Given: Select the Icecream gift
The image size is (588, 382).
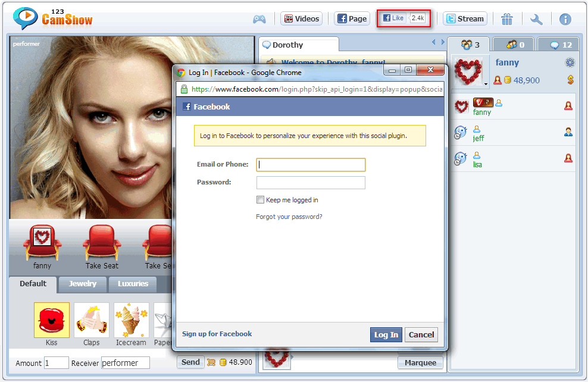Looking at the screenshot, I should click(x=132, y=320).
